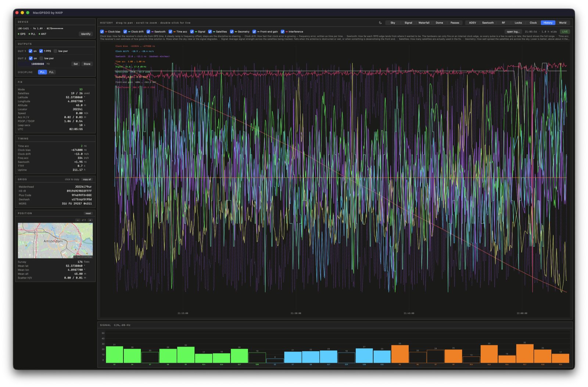Toggle the Clock bias series checkbox
Screen dimensions: 588x387
(102, 32)
